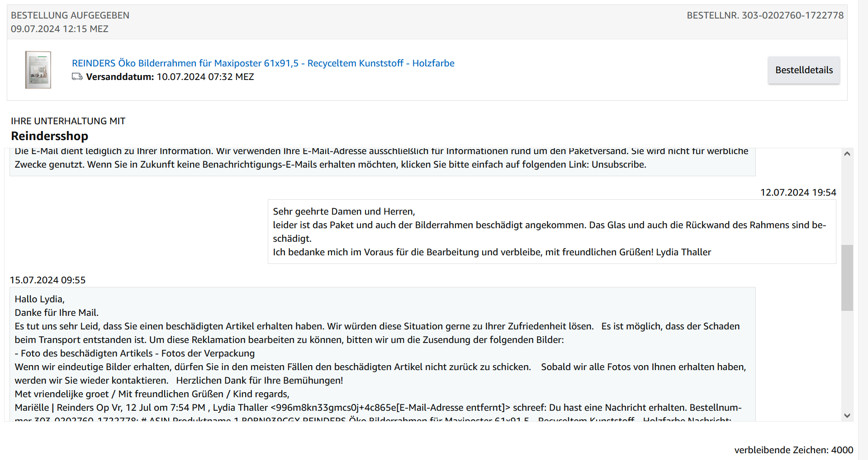Click the delivery truck icon beside Versanddatum
Screen dimensions: 868x460
[77, 77]
